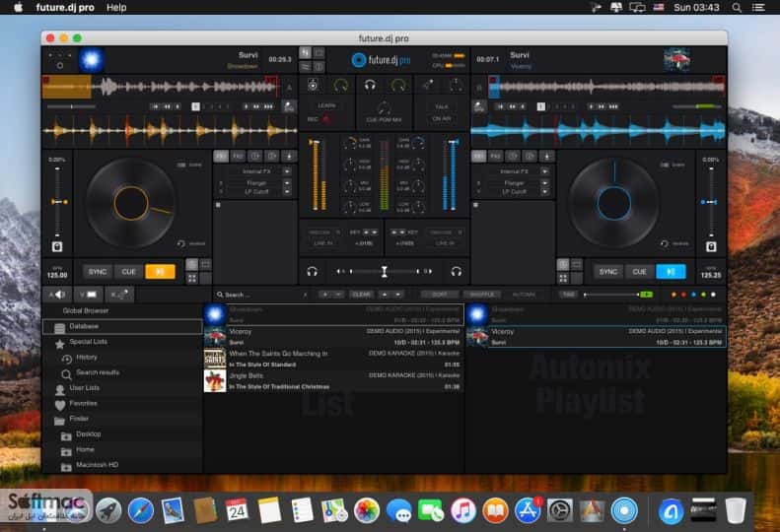Switch to the audio browser tab with speaker icon
Image resolution: width=780 pixels, height=532 pixels.
58,295
